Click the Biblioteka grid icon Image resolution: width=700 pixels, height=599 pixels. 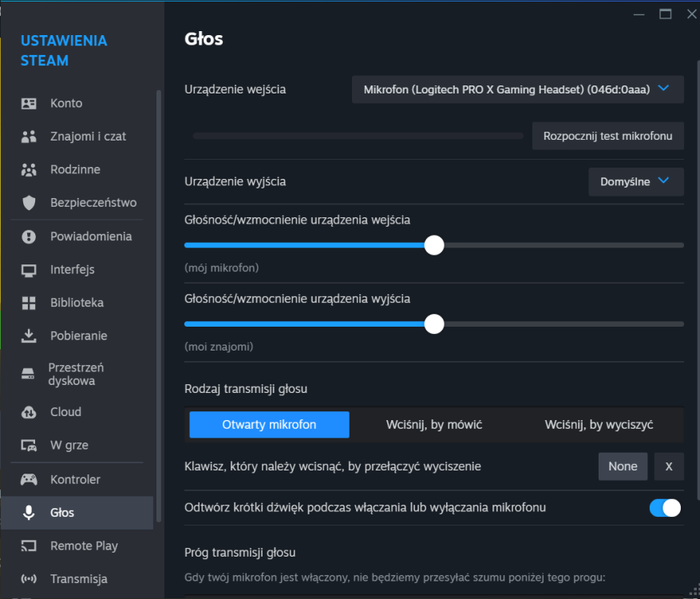tap(29, 303)
